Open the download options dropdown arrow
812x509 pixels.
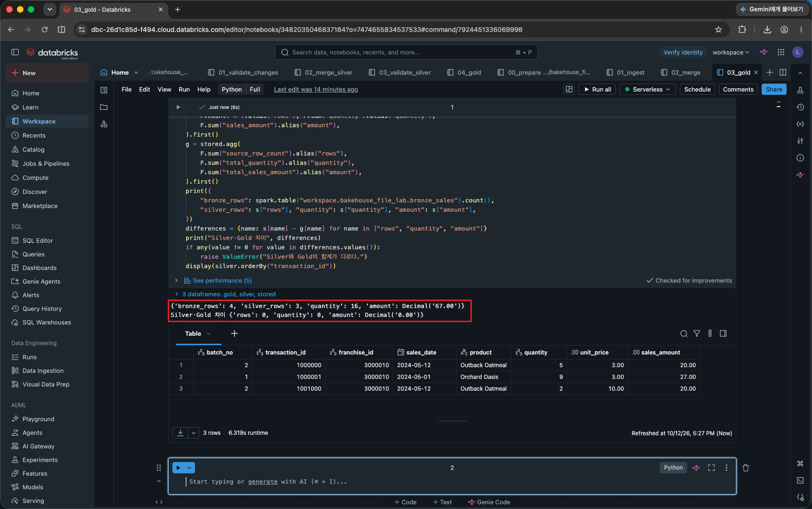[194, 433]
